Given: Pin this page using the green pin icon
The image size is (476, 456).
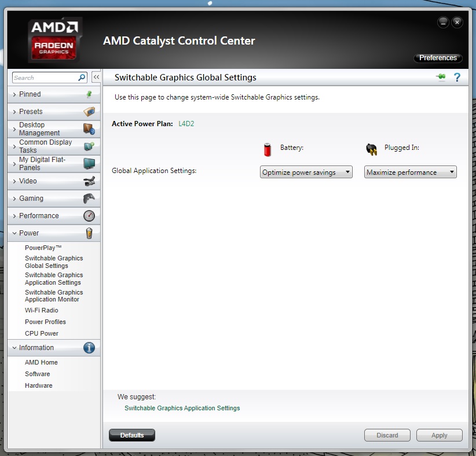Looking at the screenshot, I should [x=441, y=77].
